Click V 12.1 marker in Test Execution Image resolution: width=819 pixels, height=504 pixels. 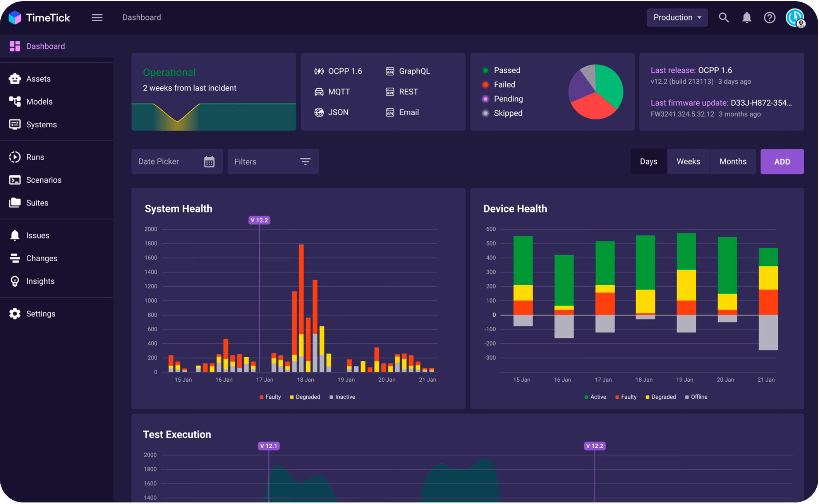click(269, 446)
